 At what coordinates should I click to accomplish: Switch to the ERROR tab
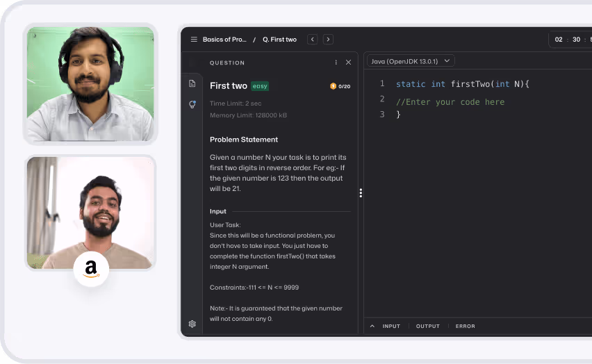pyautogui.click(x=465, y=326)
